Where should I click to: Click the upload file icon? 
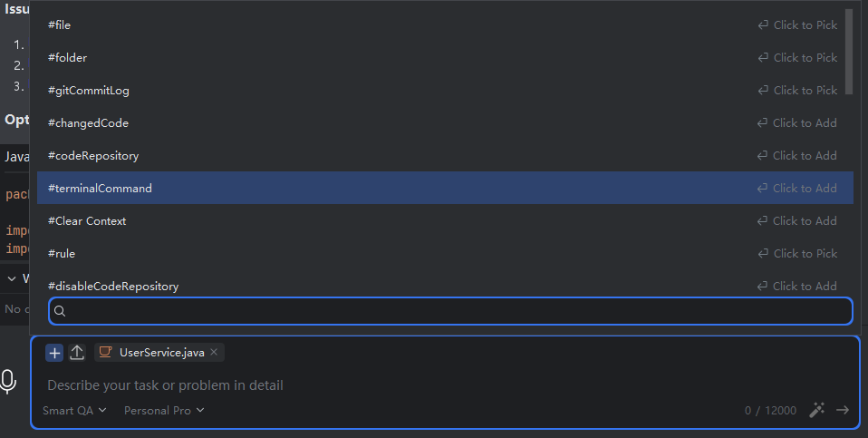coord(77,353)
